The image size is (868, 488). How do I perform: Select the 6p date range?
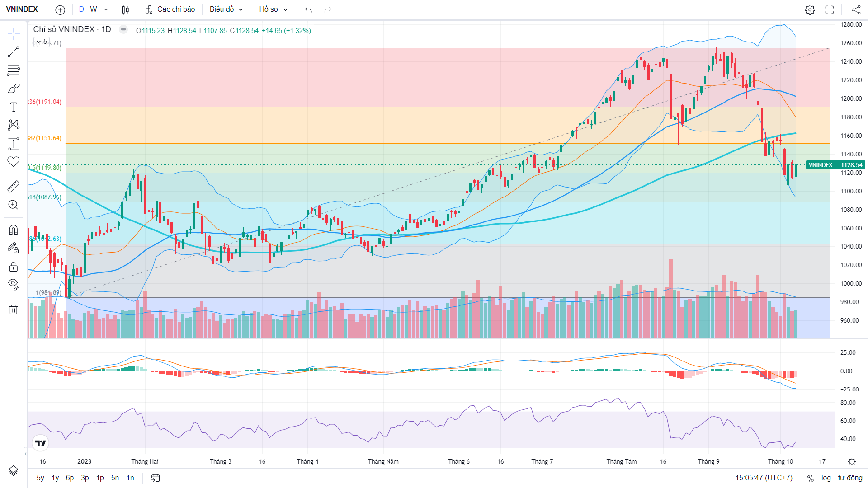coord(70,478)
